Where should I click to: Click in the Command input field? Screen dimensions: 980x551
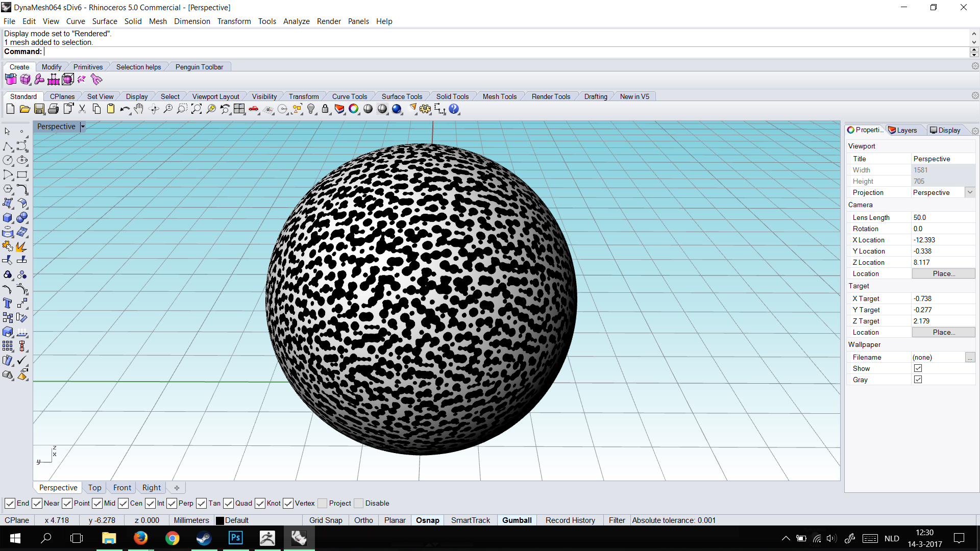505,52
